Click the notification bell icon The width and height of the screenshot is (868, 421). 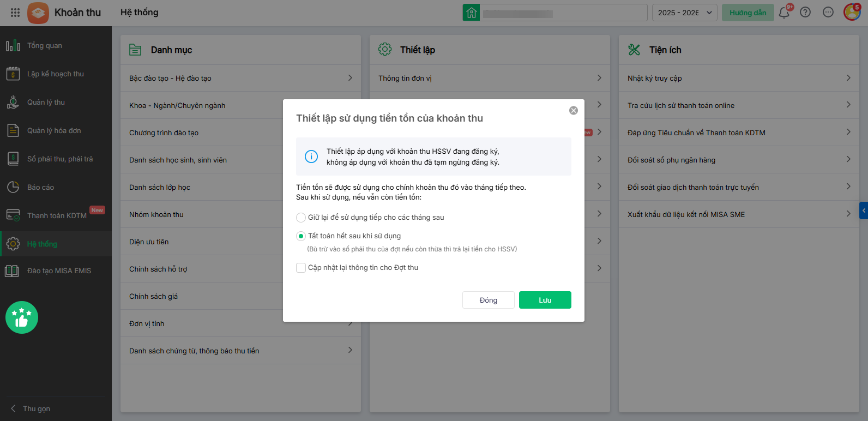783,13
